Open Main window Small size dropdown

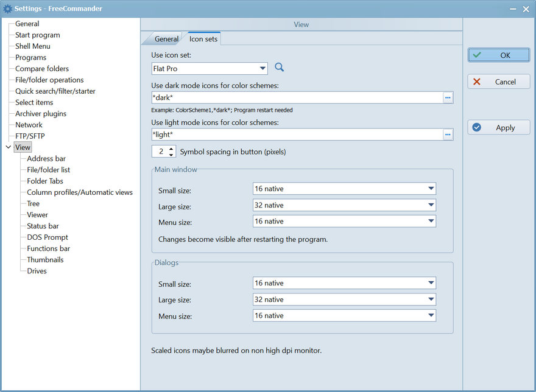(431, 189)
